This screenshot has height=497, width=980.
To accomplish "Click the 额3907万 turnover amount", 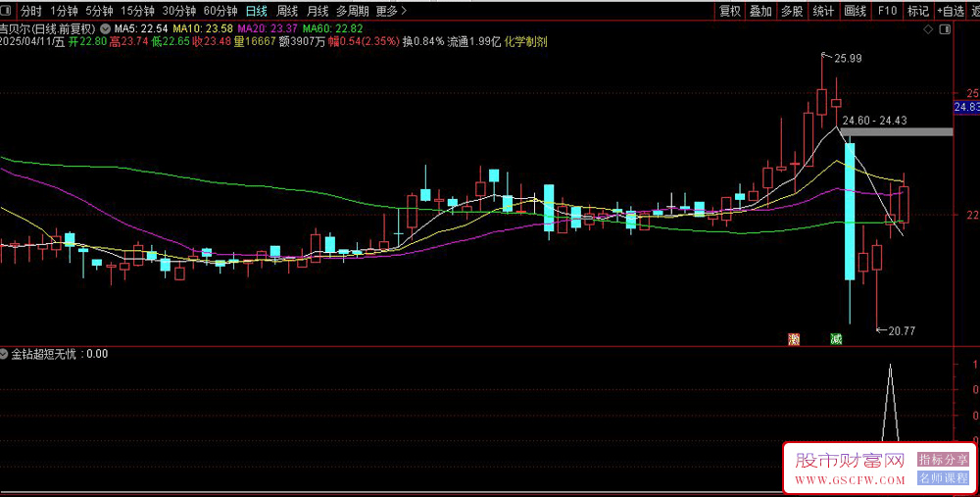I will (x=302, y=42).
